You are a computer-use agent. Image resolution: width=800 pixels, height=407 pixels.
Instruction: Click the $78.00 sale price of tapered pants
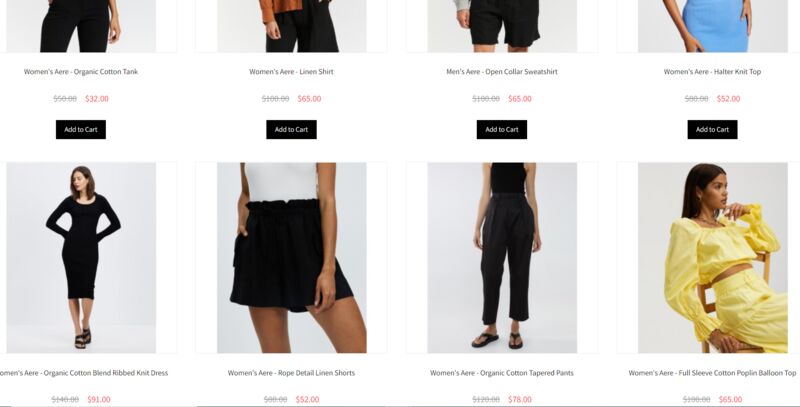tap(520, 399)
